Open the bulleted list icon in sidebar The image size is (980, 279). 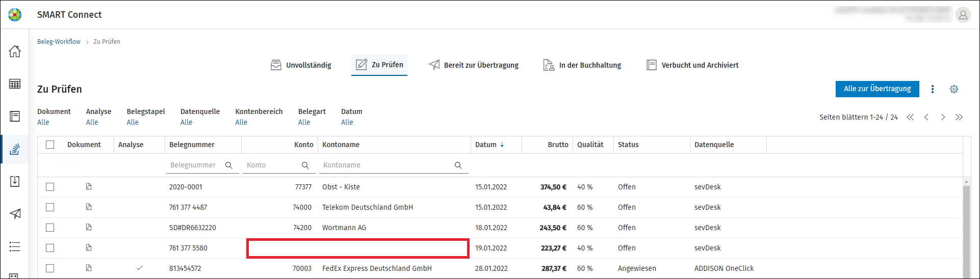pyautogui.click(x=15, y=246)
